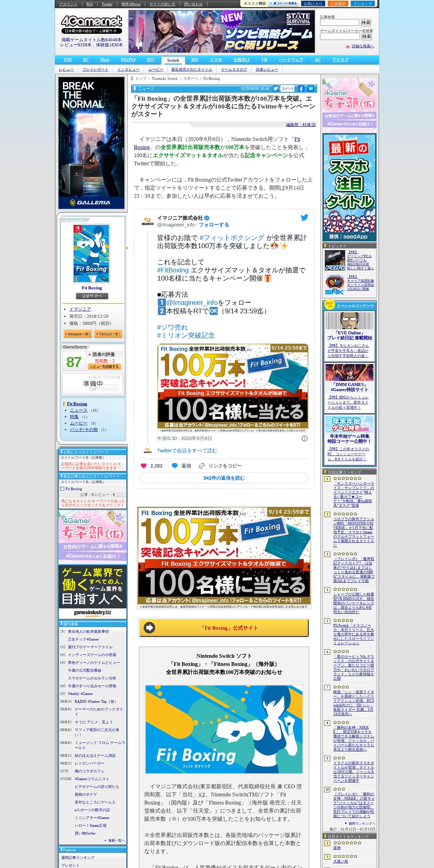The image size is (434, 868).
Task: Click the Yahoo!で買う button
Action: [108, 334]
